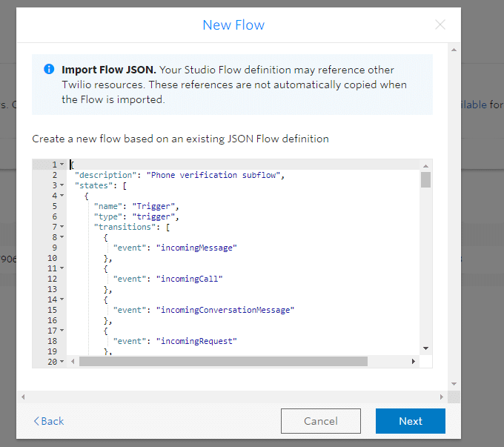The width and height of the screenshot is (504, 447).
Task: Collapse the fold arrow at line 8
Action: point(62,237)
